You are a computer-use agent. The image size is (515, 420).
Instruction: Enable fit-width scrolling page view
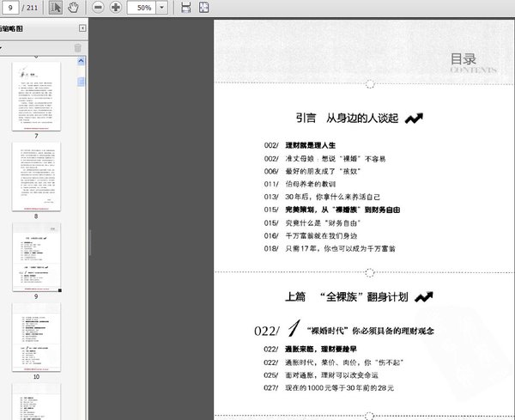click(x=186, y=7)
